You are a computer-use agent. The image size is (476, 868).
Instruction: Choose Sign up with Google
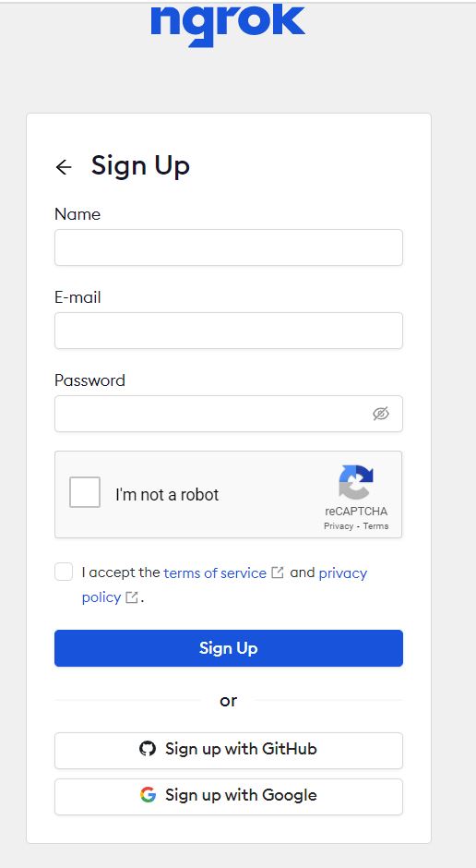[229, 797]
